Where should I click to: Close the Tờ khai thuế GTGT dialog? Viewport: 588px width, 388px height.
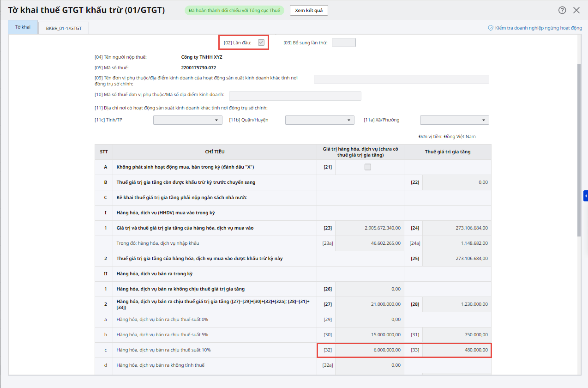[576, 10]
